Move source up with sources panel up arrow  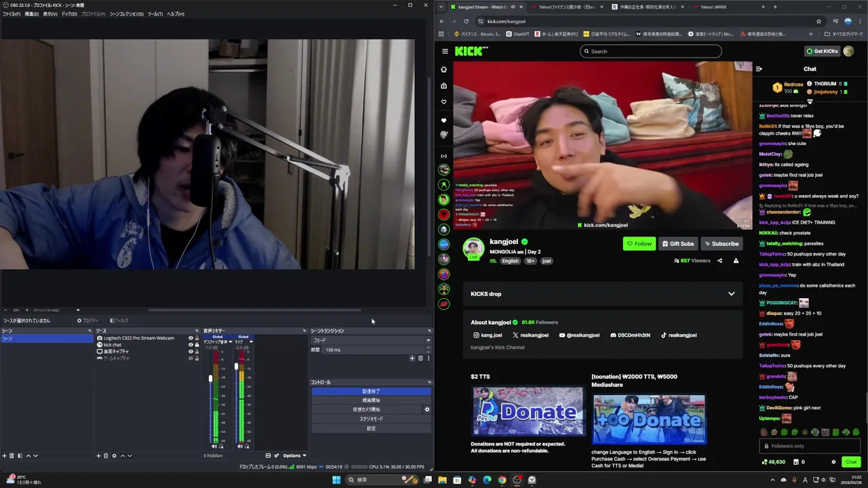click(122, 455)
